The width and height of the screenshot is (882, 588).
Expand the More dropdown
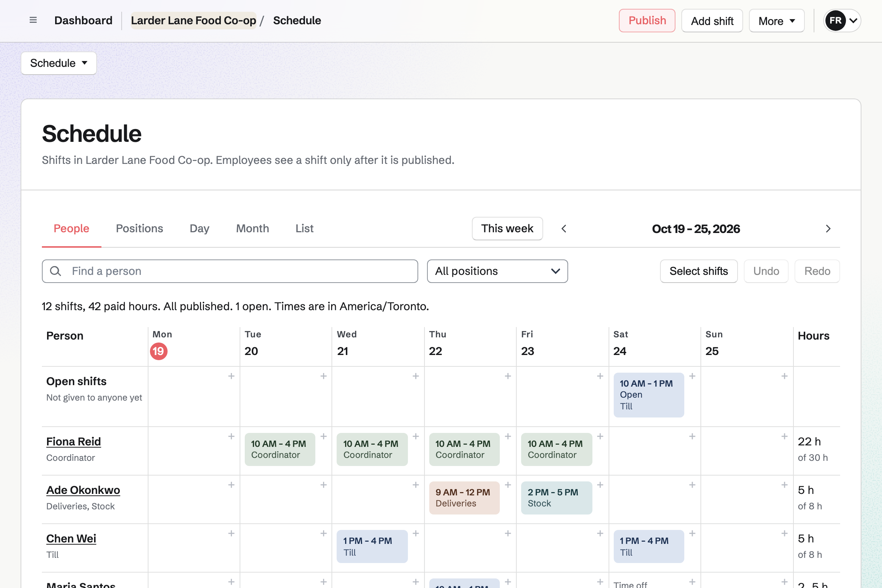tap(777, 21)
